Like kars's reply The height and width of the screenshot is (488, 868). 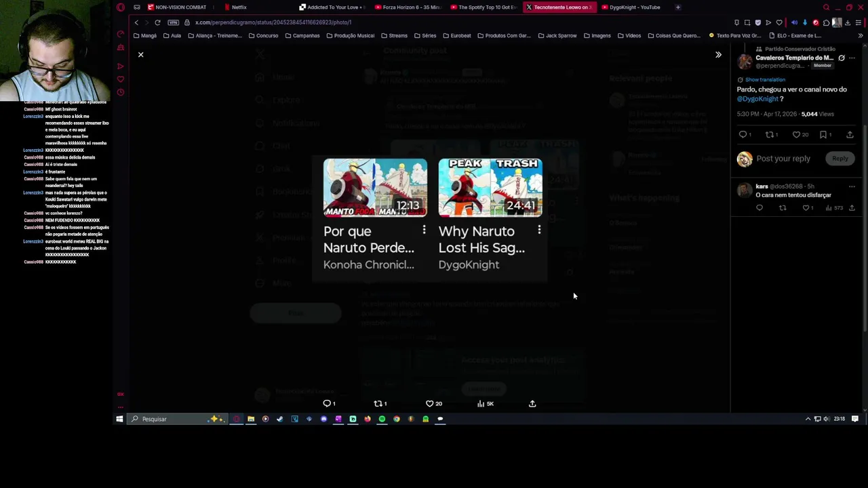tap(806, 208)
